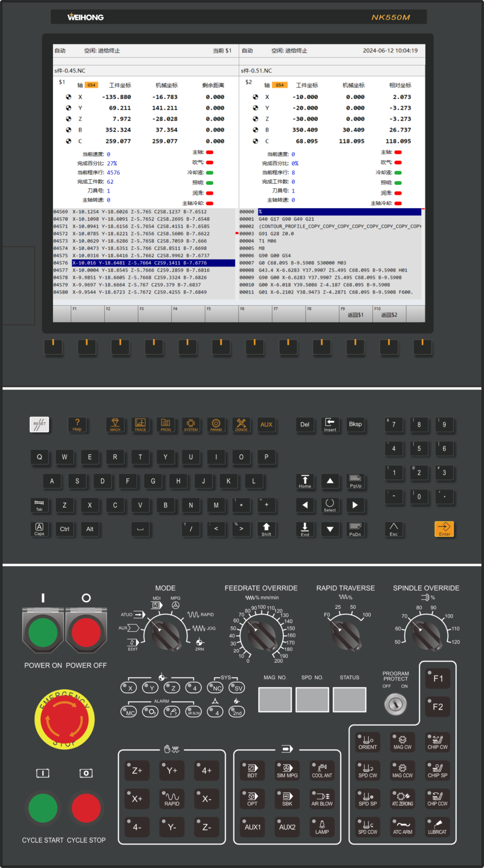The image size is (484, 868).
Task: Select highlighted program line 04576
Action: click(153, 263)
